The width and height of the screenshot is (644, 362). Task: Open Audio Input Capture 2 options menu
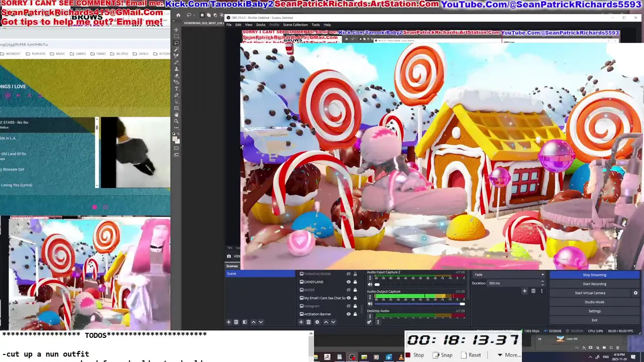(x=370, y=278)
